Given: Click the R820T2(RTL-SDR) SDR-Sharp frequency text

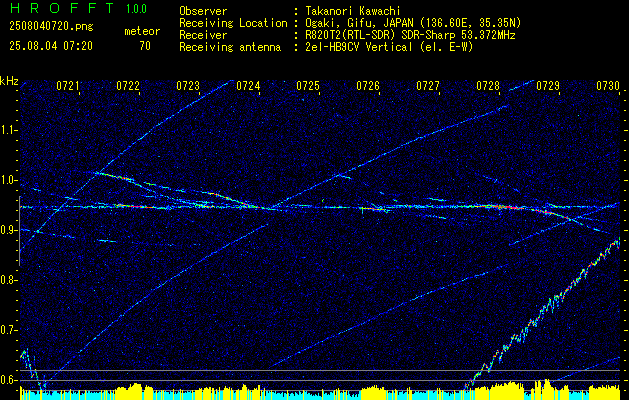Looking at the screenshot, I should (x=410, y=35).
